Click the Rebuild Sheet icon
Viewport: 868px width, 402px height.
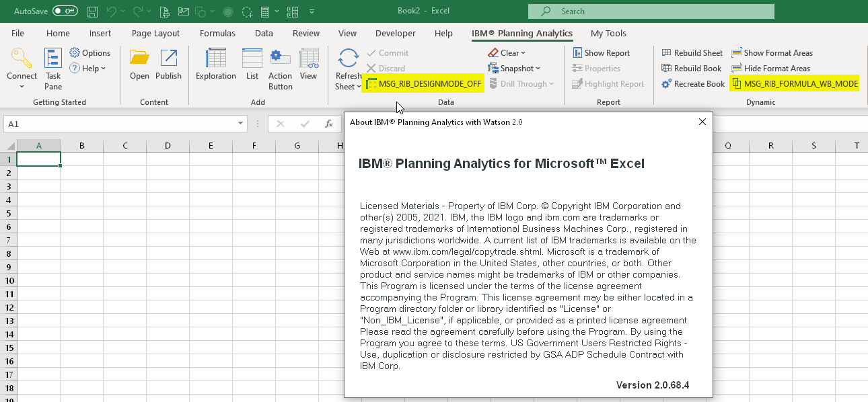tap(692, 53)
